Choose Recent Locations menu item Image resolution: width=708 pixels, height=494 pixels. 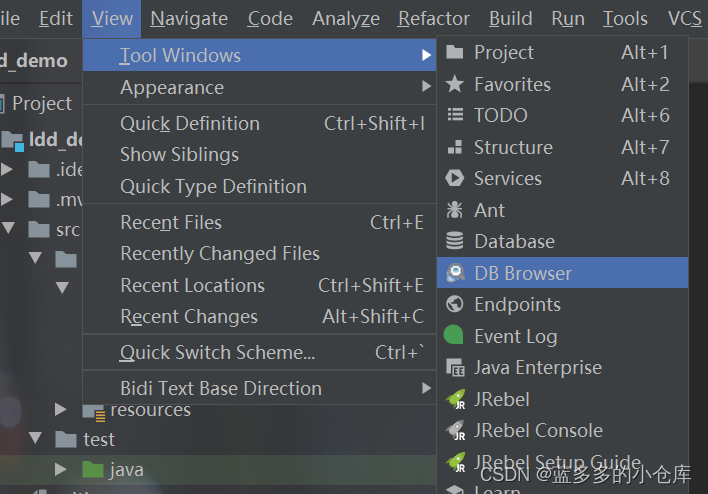[x=260, y=285]
